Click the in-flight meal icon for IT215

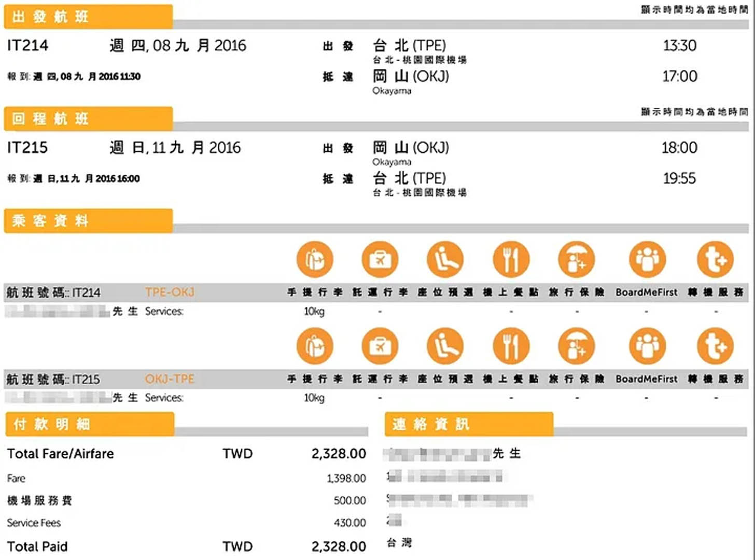(x=511, y=346)
